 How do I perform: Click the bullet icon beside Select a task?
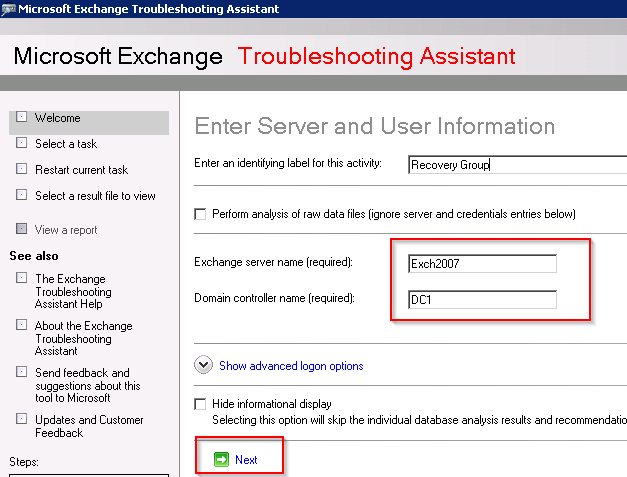click(21, 143)
